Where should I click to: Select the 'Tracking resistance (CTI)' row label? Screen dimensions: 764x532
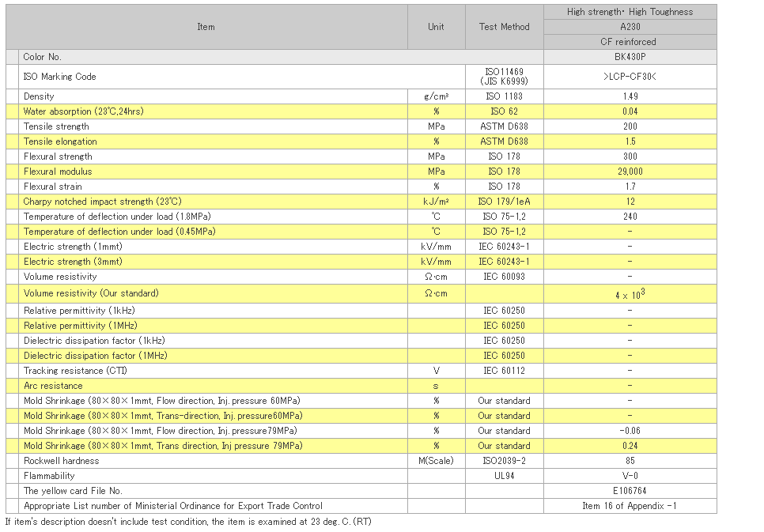click(75, 371)
